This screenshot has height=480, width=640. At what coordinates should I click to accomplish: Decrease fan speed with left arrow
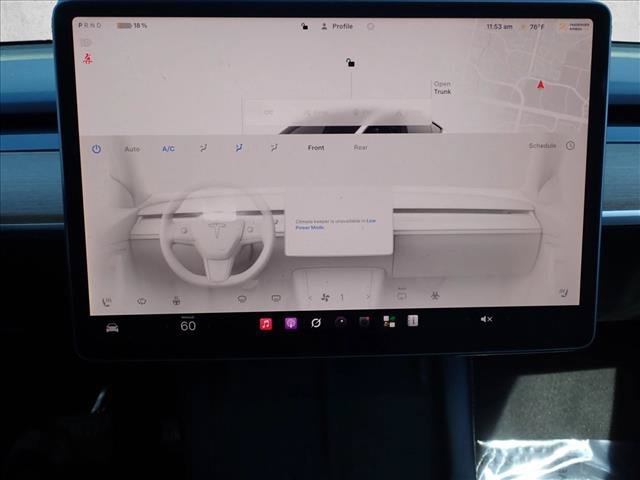pyautogui.click(x=310, y=298)
